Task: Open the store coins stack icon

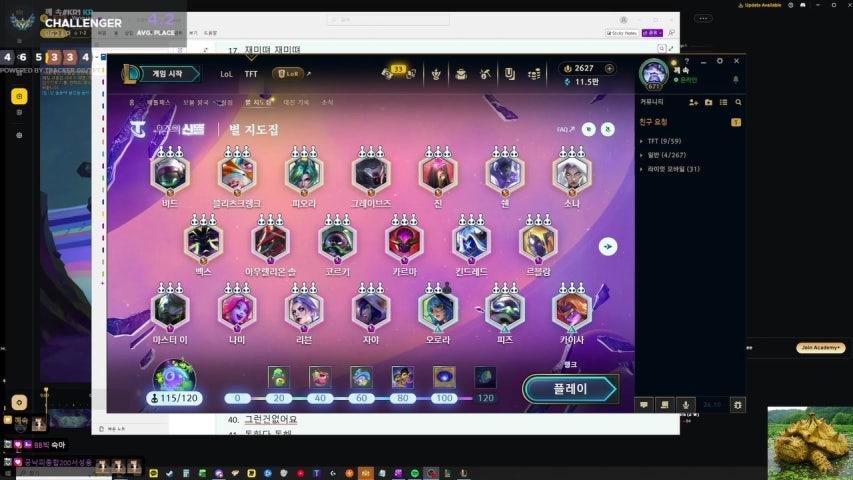Action: pos(534,74)
